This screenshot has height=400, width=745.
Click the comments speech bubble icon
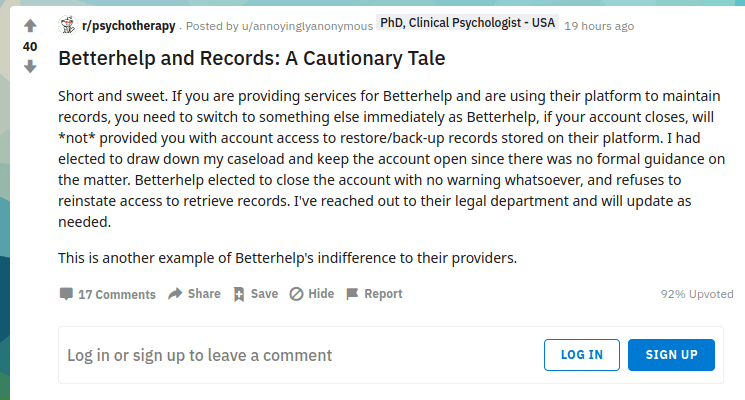click(x=66, y=294)
